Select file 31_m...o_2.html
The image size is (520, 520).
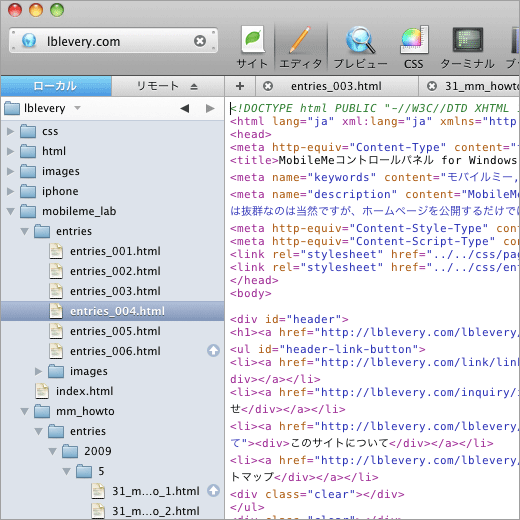tap(113, 511)
